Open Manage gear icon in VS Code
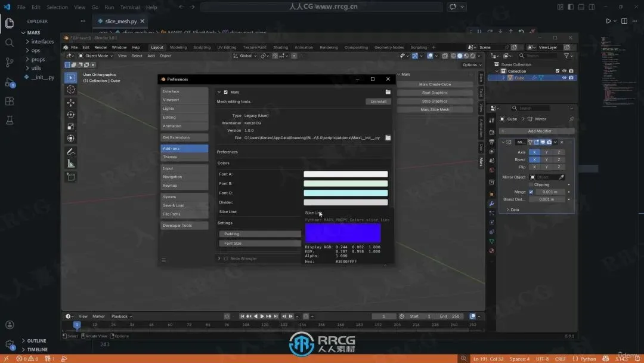This screenshot has height=363, width=644. coord(10,344)
